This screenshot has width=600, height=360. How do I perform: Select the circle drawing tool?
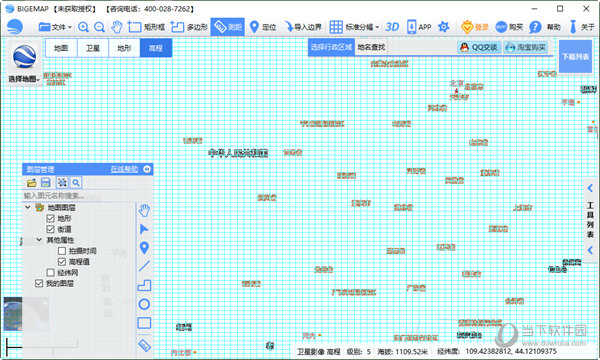coord(144,304)
